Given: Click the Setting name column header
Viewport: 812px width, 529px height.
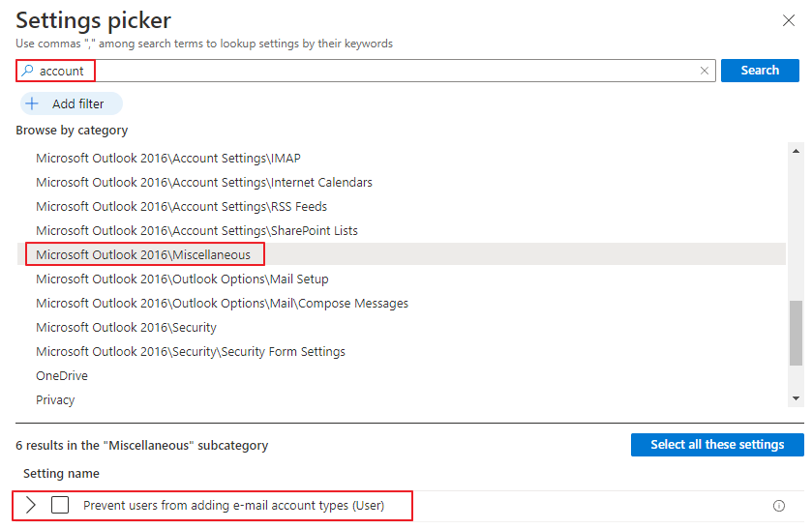Looking at the screenshot, I should (x=61, y=473).
